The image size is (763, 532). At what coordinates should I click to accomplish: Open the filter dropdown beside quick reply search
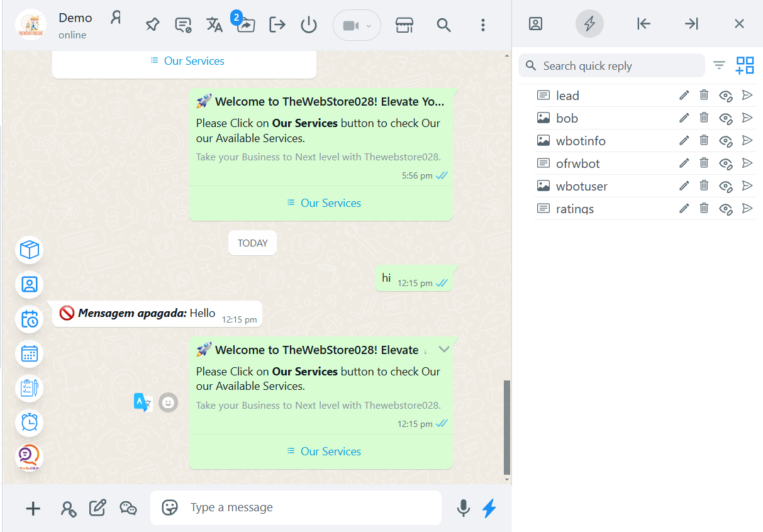(x=719, y=65)
